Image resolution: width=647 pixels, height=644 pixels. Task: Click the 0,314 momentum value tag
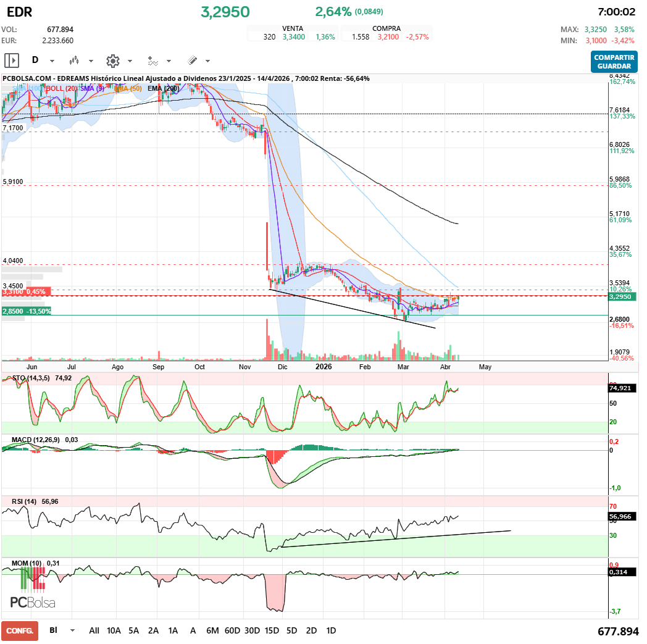(622, 572)
